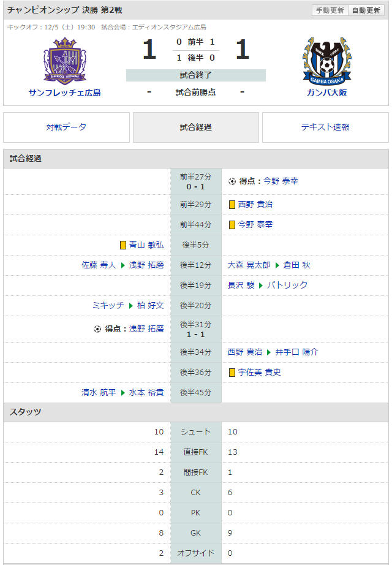Click スタッツ section header

point(196,412)
